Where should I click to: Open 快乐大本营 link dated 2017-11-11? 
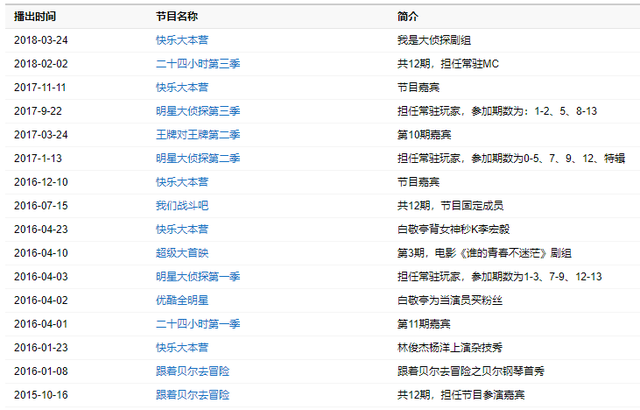click(182, 87)
